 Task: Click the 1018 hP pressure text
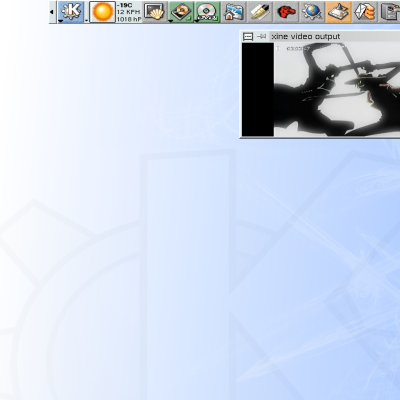(129, 19)
